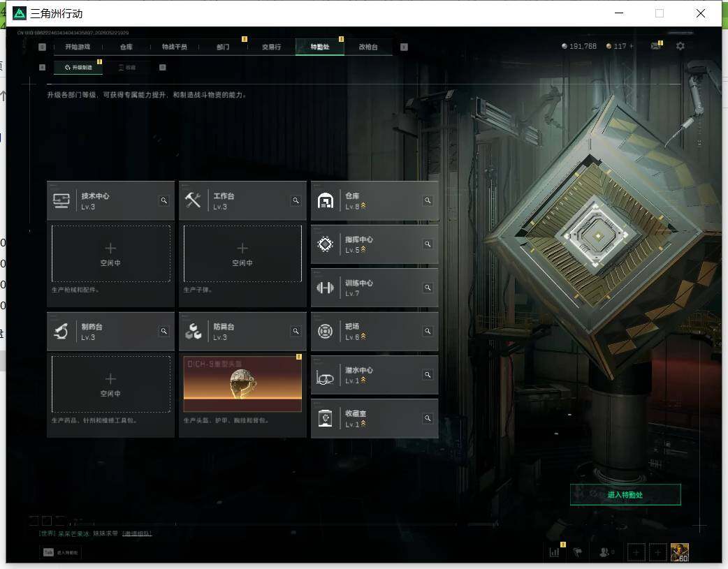The height and width of the screenshot is (569, 728).
Task: Inspect 仓库 Lv.8 with magnifier icon
Action: pos(428,200)
